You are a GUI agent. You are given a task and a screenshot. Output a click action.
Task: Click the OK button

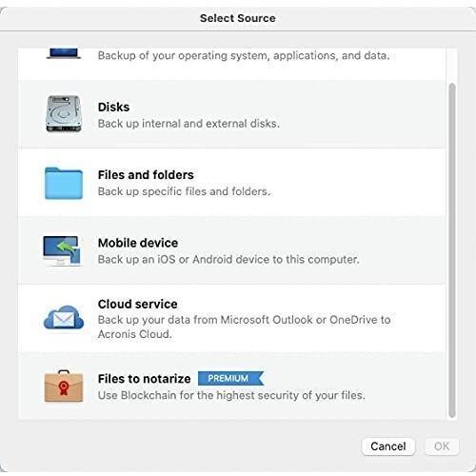click(x=442, y=446)
